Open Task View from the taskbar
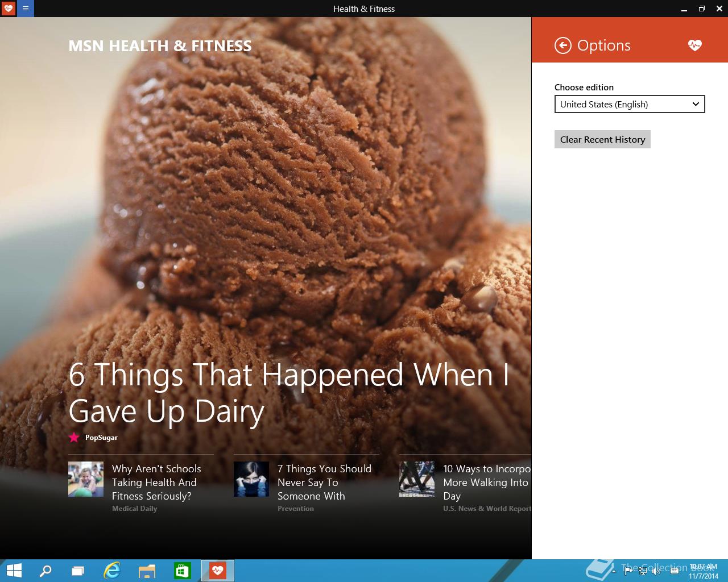The height and width of the screenshot is (582, 728). pos(78,571)
